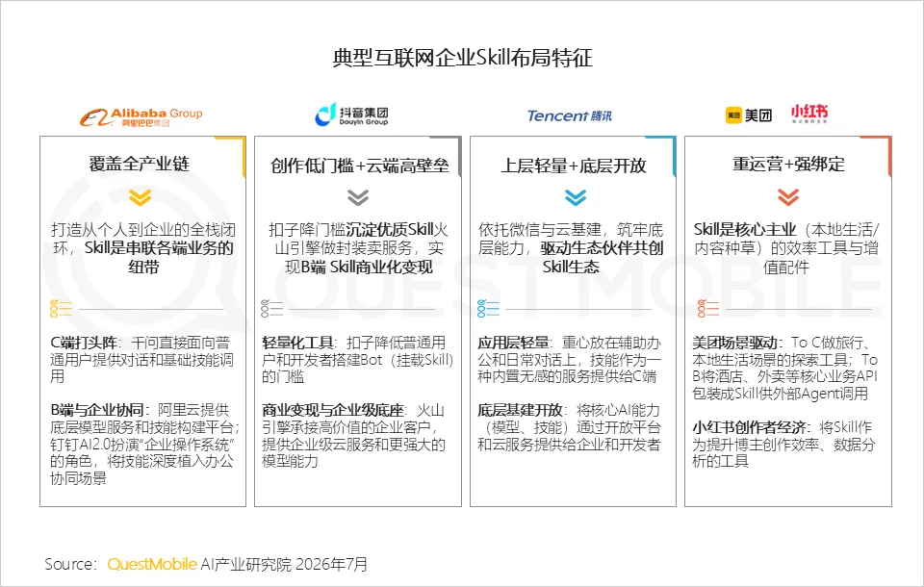Viewport: 924px width, 587px height.
Task: Click the yellow double chevron below 覆盖全产业链
Action: coord(140,197)
